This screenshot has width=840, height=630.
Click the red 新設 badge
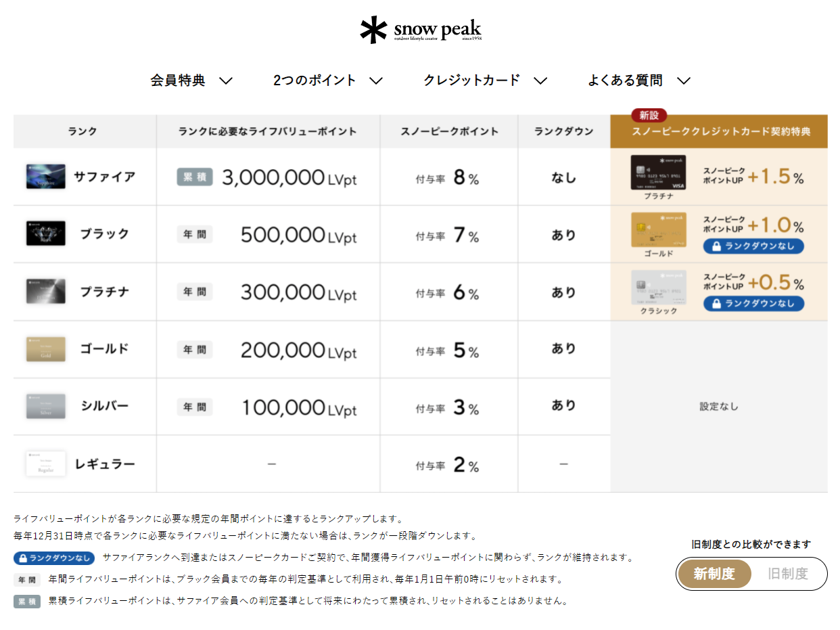click(649, 115)
